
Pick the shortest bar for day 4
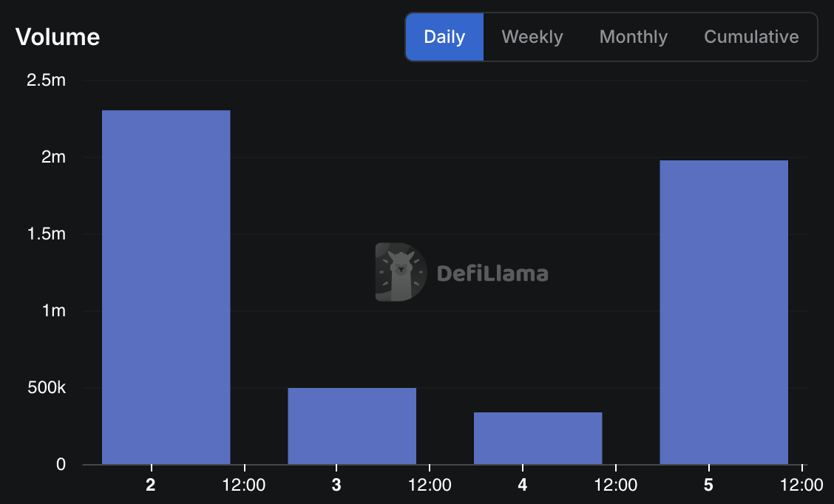tap(538, 438)
